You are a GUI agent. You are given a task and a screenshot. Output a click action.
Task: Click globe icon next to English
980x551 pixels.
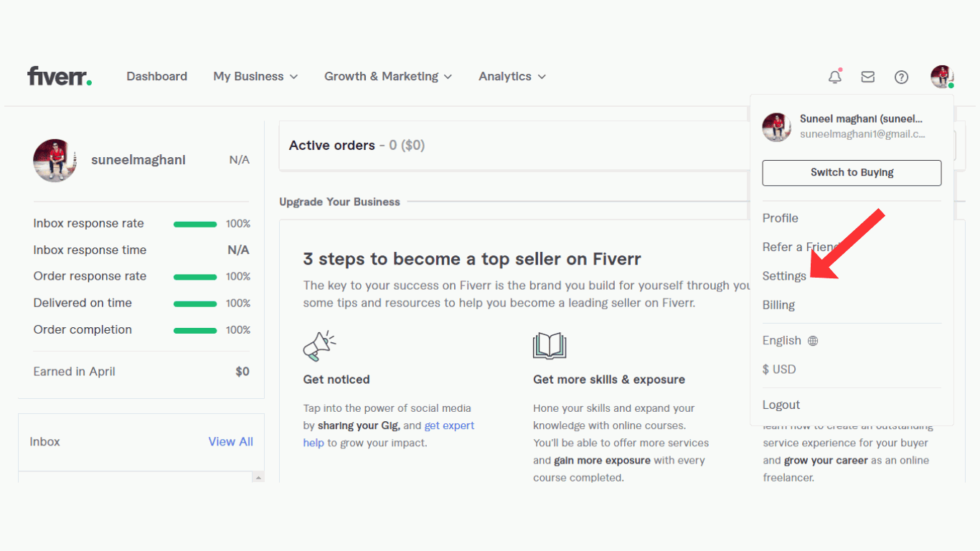coord(813,341)
